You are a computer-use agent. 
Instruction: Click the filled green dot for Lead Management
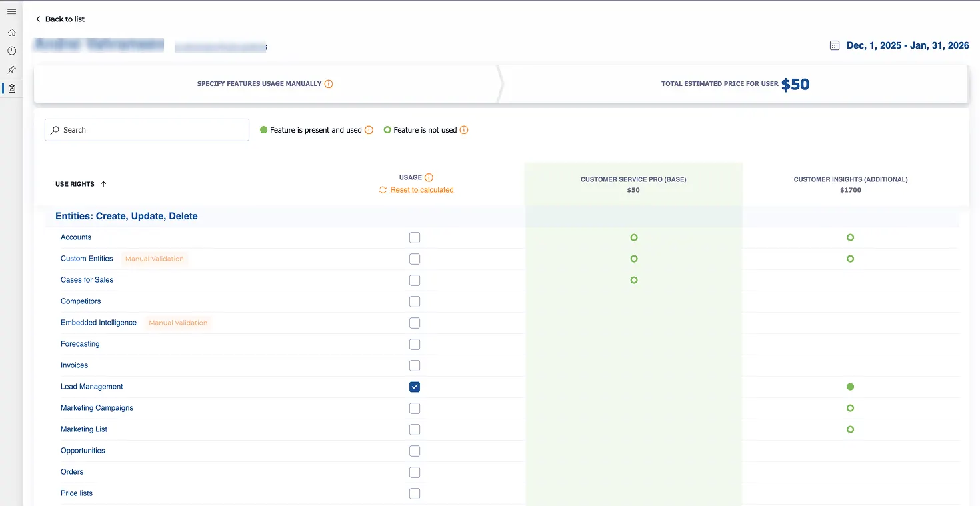[850, 387]
